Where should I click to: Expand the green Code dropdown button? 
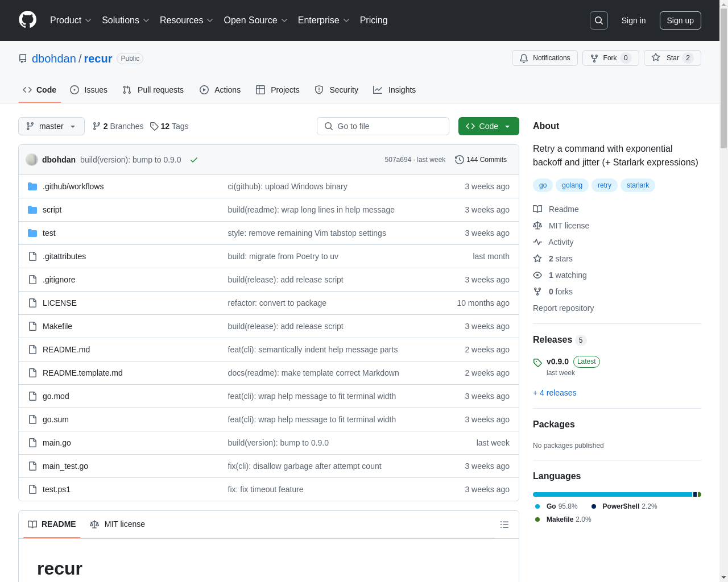coord(489,126)
